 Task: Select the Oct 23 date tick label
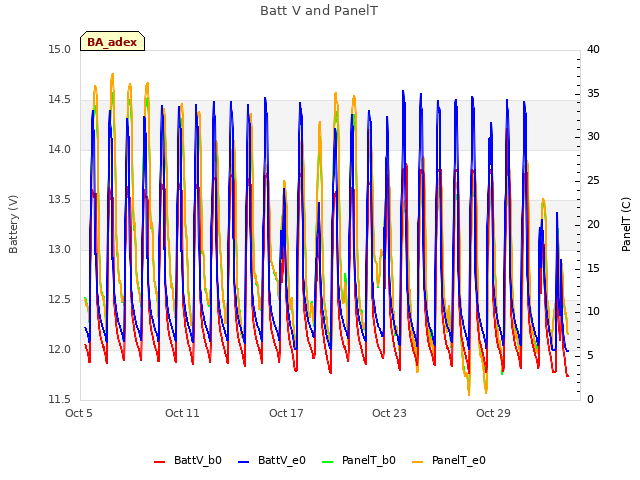point(389,413)
